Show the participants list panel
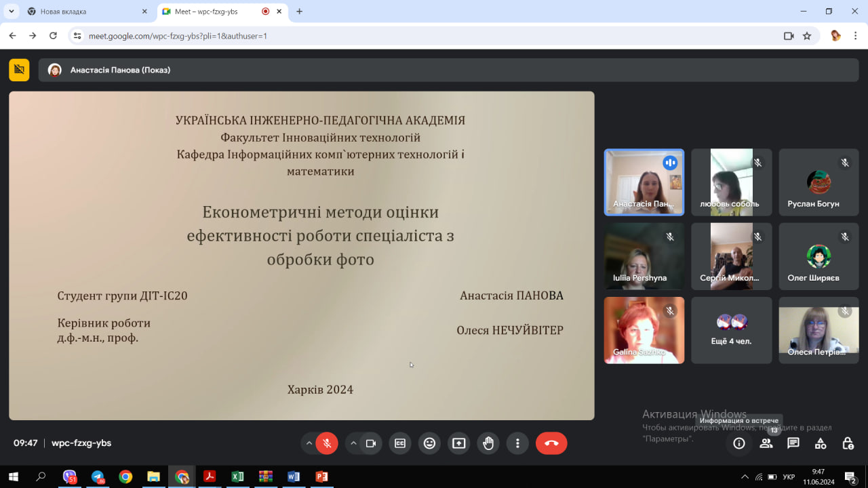The width and height of the screenshot is (868, 488). (766, 443)
